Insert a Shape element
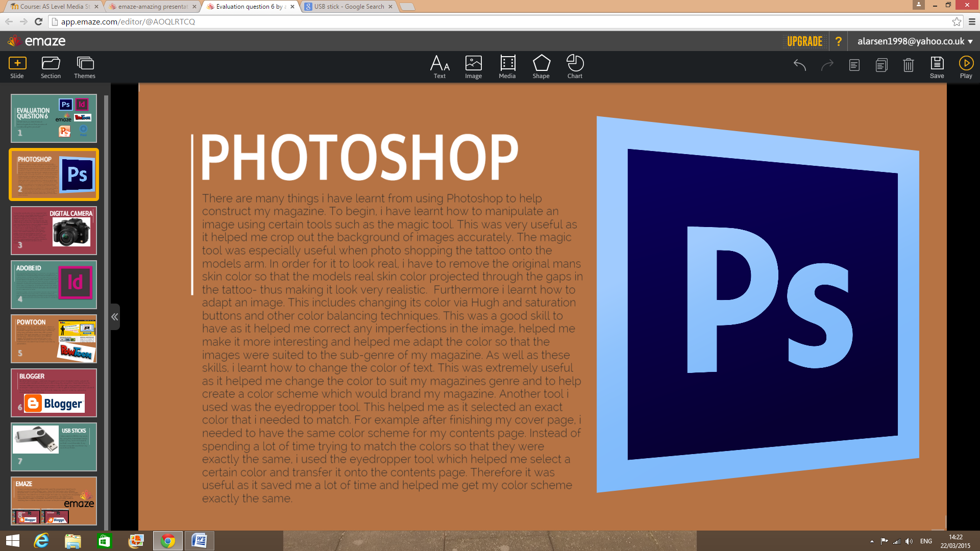 pyautogui.click(x=541, y=67)
